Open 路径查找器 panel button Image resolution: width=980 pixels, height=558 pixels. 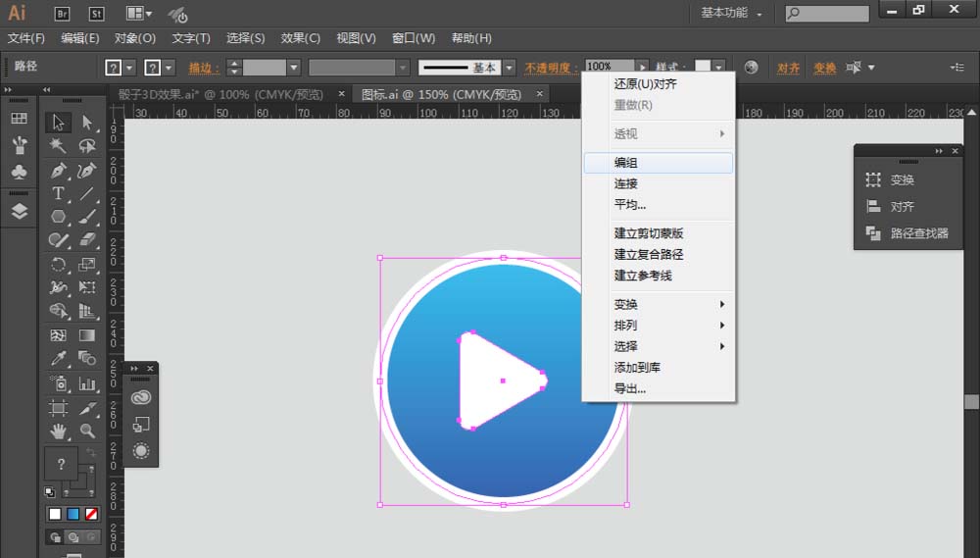(x=908, y=233)
